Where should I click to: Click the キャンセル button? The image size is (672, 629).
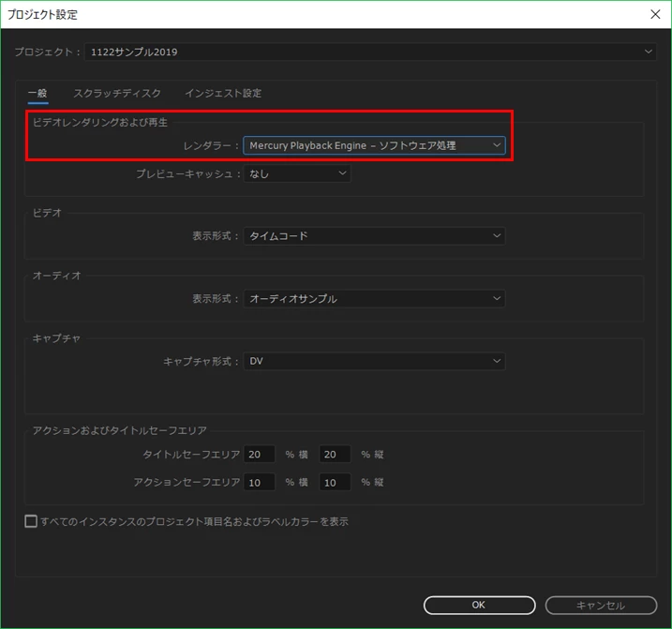601,605
